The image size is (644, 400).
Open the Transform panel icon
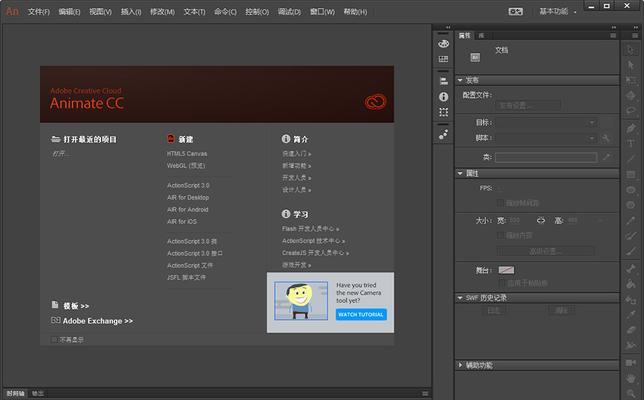[x=443, y=112]
